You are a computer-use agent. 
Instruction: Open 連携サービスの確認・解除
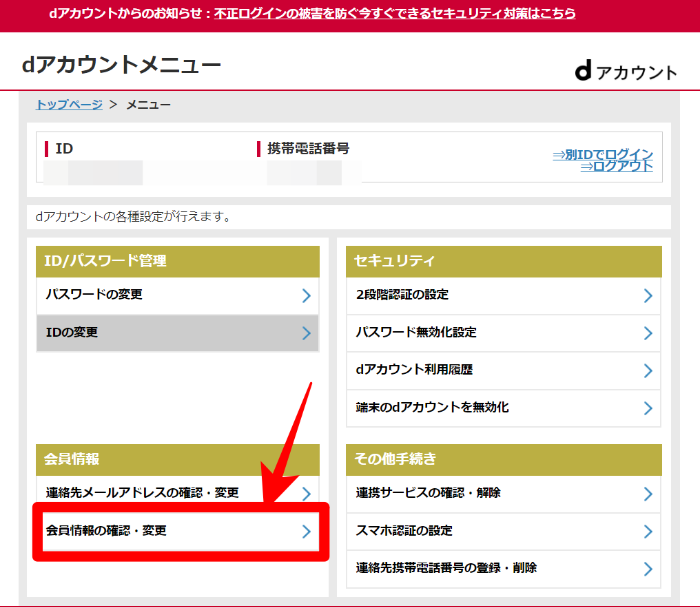pyautogui.click(x=504, y=494)
